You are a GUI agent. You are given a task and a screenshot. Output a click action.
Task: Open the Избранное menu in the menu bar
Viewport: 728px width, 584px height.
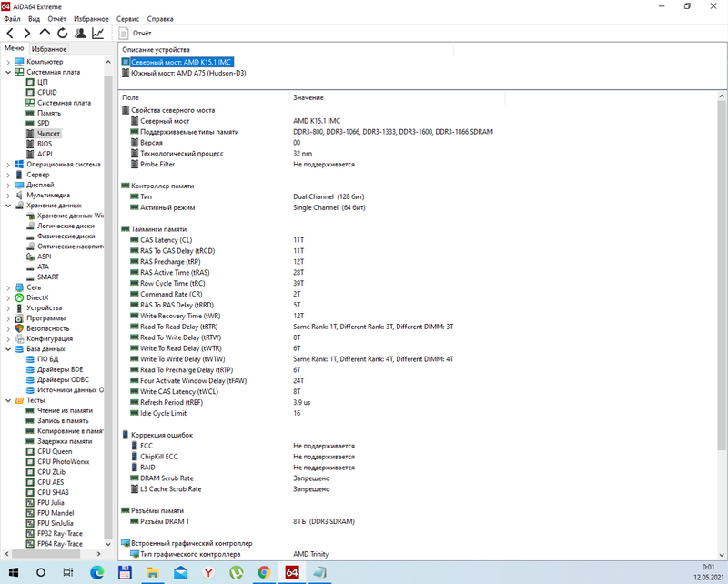pyautogui.click(x=91, y=19)
